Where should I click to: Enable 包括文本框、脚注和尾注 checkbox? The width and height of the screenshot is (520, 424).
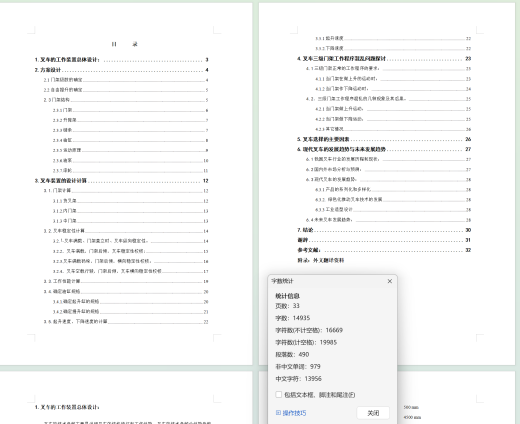pyautogui.click(x=279, y=395)
